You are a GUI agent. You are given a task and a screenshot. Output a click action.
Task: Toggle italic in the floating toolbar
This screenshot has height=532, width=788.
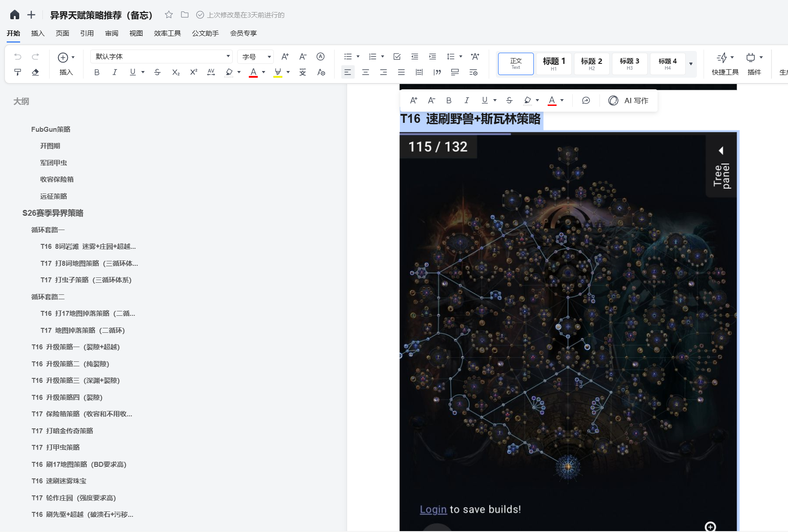point(466,101)
